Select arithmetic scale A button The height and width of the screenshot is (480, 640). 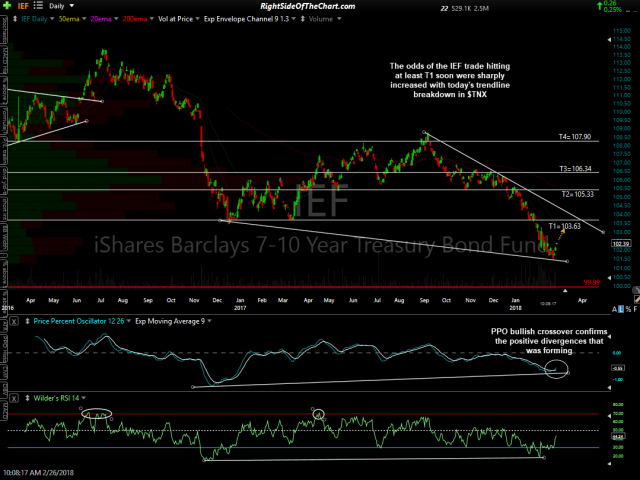pos(614,310)
